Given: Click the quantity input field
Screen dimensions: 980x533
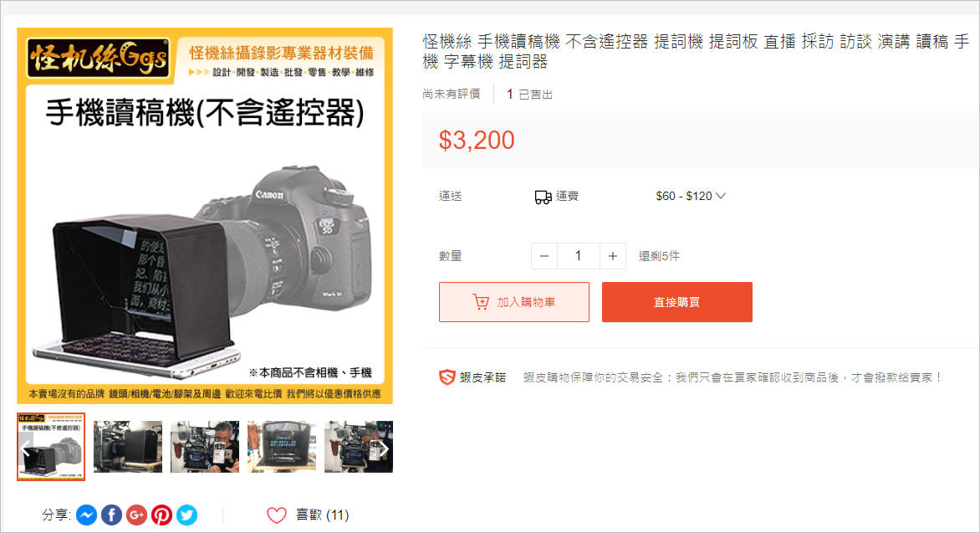Looking at the screenshot, I should point(578,256).
